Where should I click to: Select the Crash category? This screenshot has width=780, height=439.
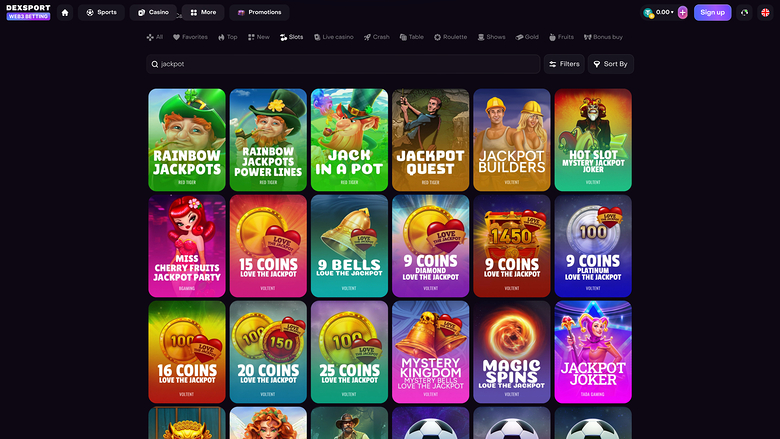click(x=377, y=37)
